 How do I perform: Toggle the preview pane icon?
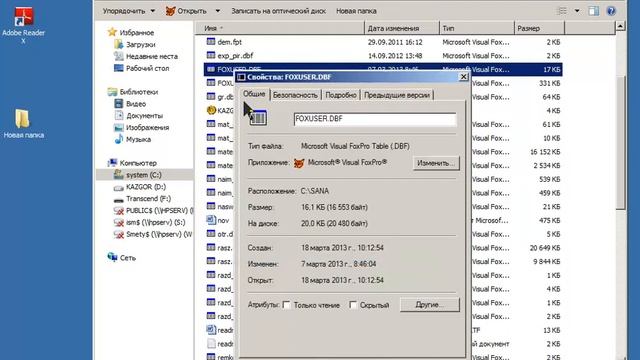pos(593,11)
